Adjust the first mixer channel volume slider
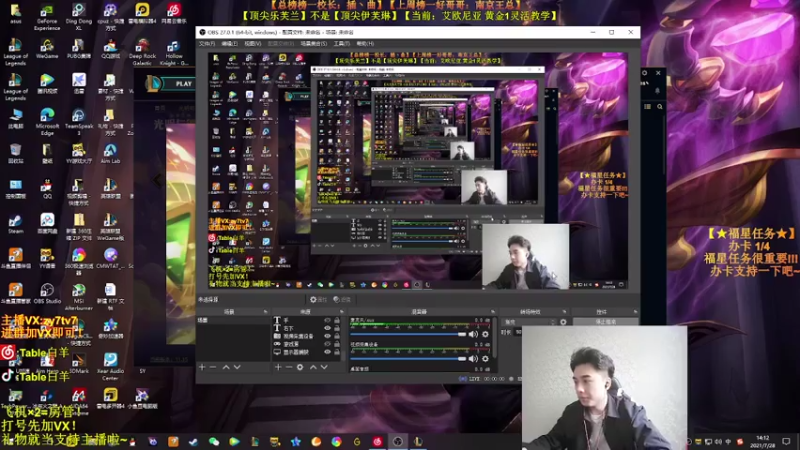The width and height of the screenshot is (800, 450). pos(408,334)
